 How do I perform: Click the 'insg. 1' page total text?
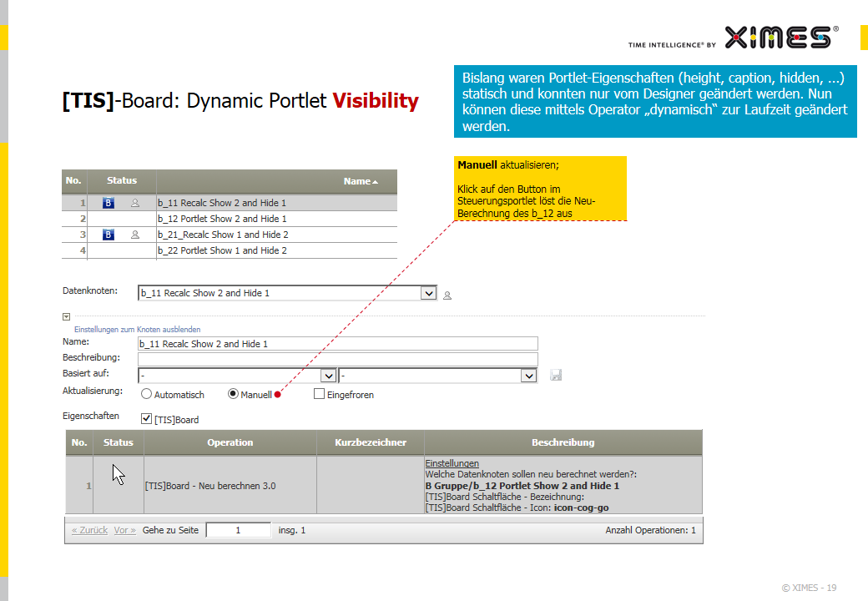(292, 530)
